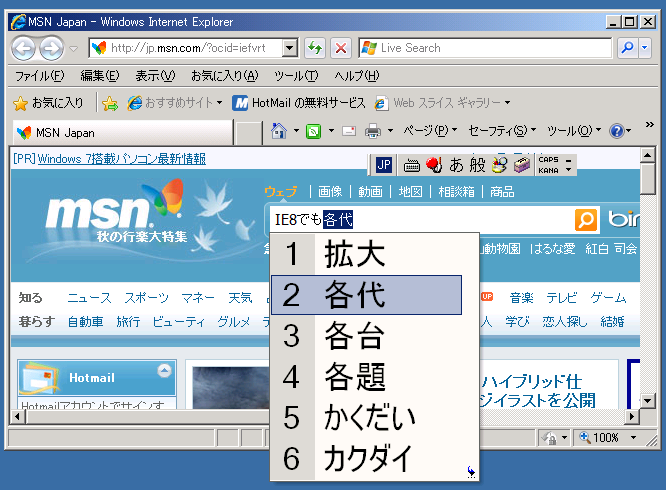
Task: Click the Hotmail module mail icon
Action: coord(39,377)
